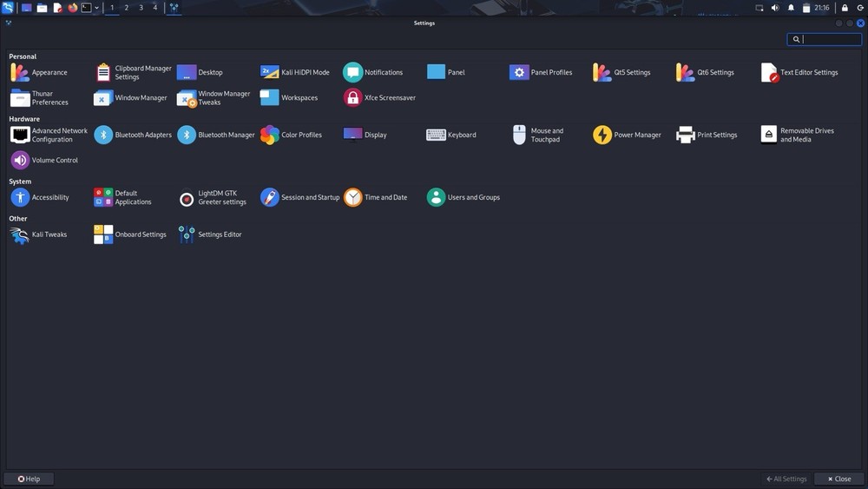Click the volume icon in system tray
Viewport: 868px width, 489px height.
(775, 8)
